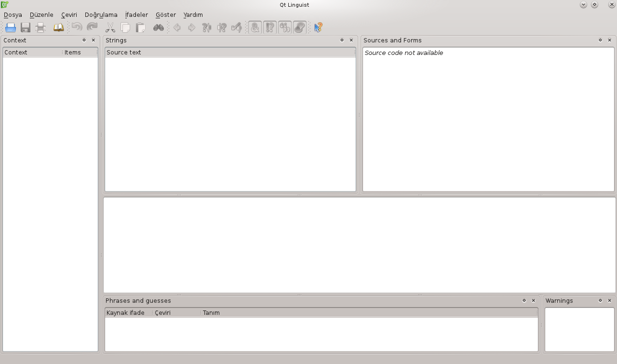Viewport: 617px width, 364px height.
Task: Close the Phrases and guesses panel
Action: [x=533, y=300]
